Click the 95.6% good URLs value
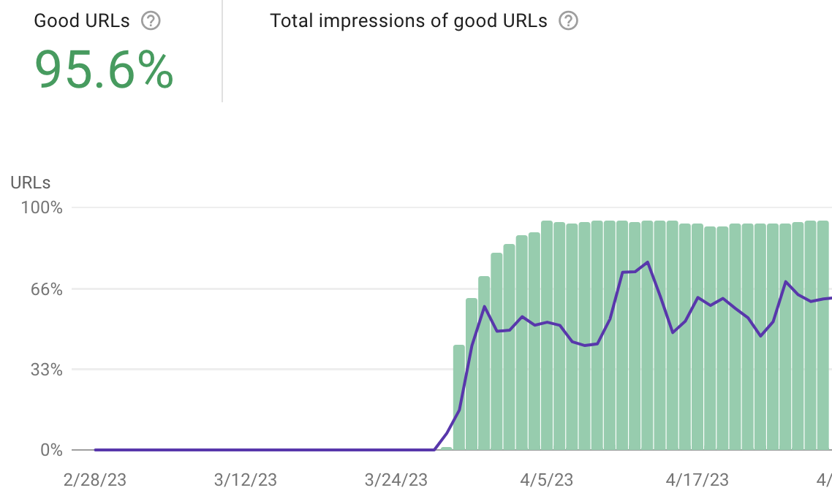 pos(105,70)
